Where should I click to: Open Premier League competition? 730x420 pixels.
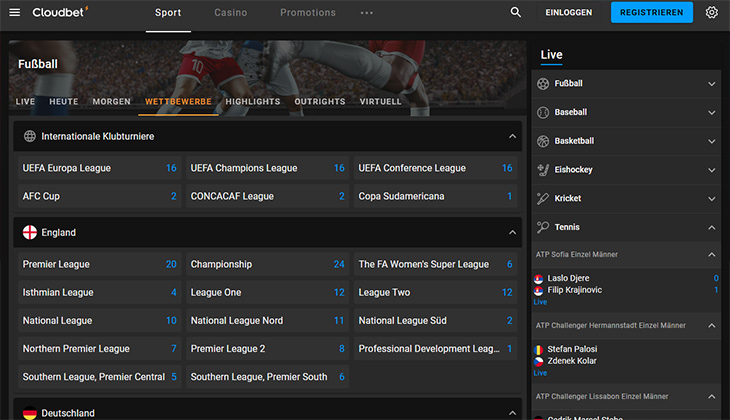tap(100, 264)
